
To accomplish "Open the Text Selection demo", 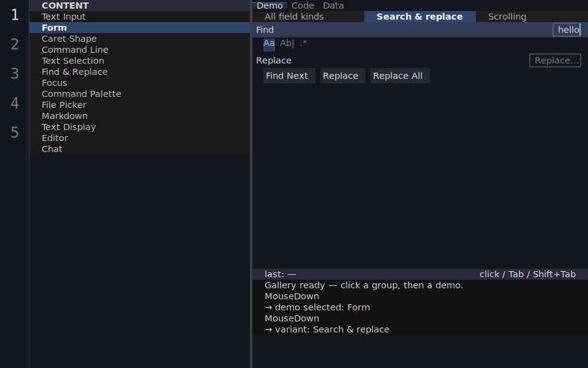I will tap(140, 61).
